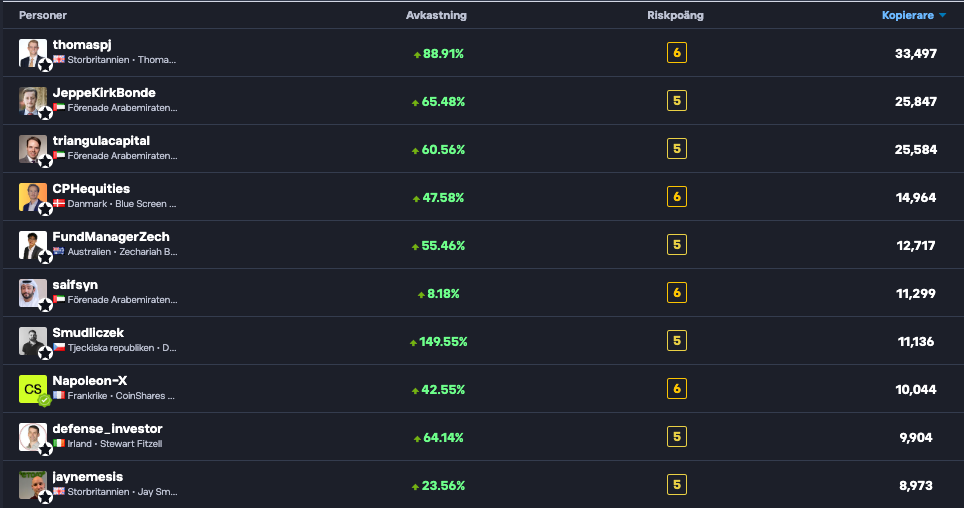Sort by the Avkastning column header
The width and height of the screenshot is (964, 508).
436,15
